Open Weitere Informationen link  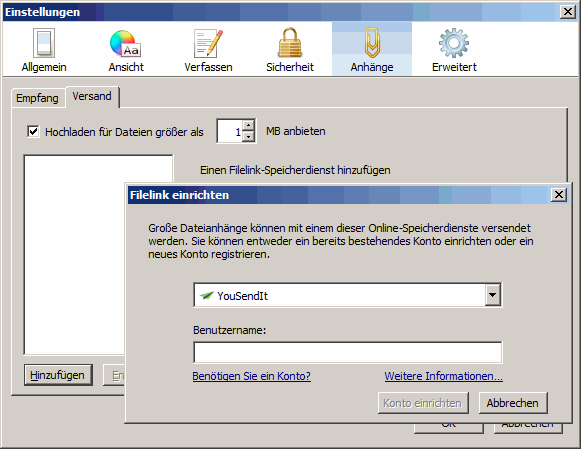pyautogui.click(x=444, y=376)
